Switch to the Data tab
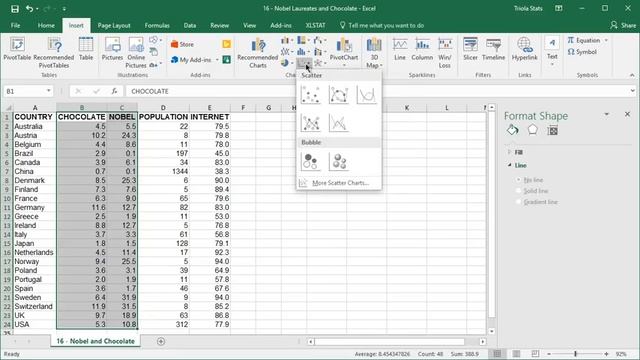The height and width of the screenshot is (360, 640). click(x=190, y=25)
